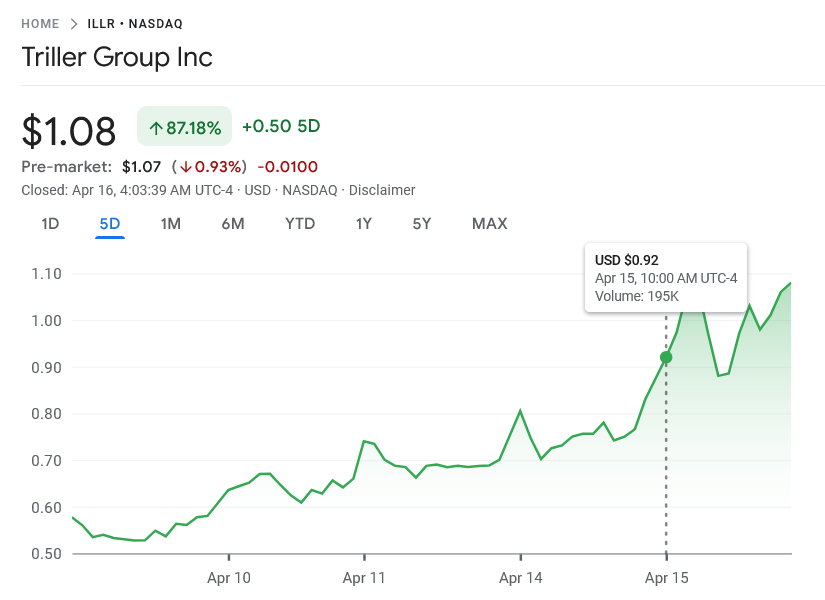Go to the HOME breadcrumb link
825x600 pixels.
[40, 24]
